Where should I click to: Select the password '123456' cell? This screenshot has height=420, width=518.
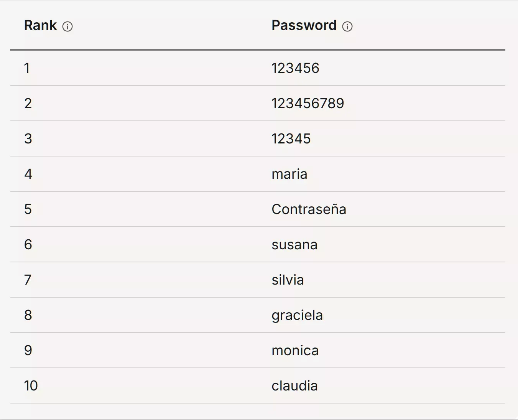click(295, 68)
